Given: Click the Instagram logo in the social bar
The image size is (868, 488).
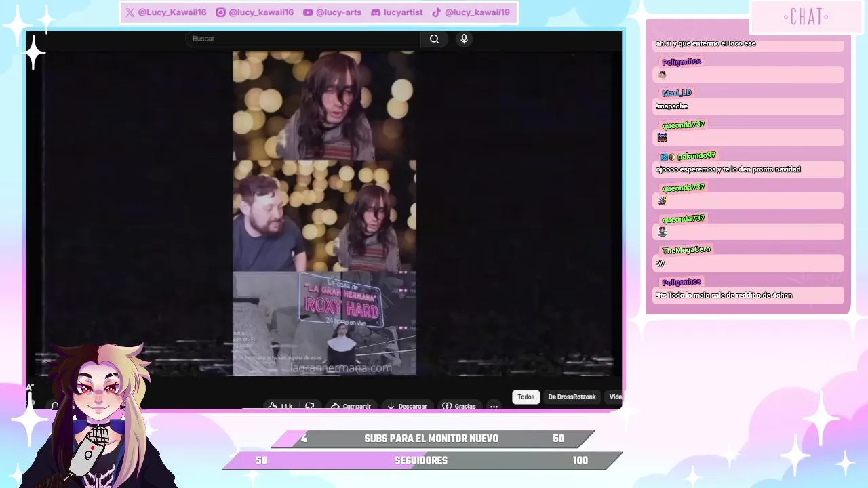Looking at the screenshot, I should point(220,12).
